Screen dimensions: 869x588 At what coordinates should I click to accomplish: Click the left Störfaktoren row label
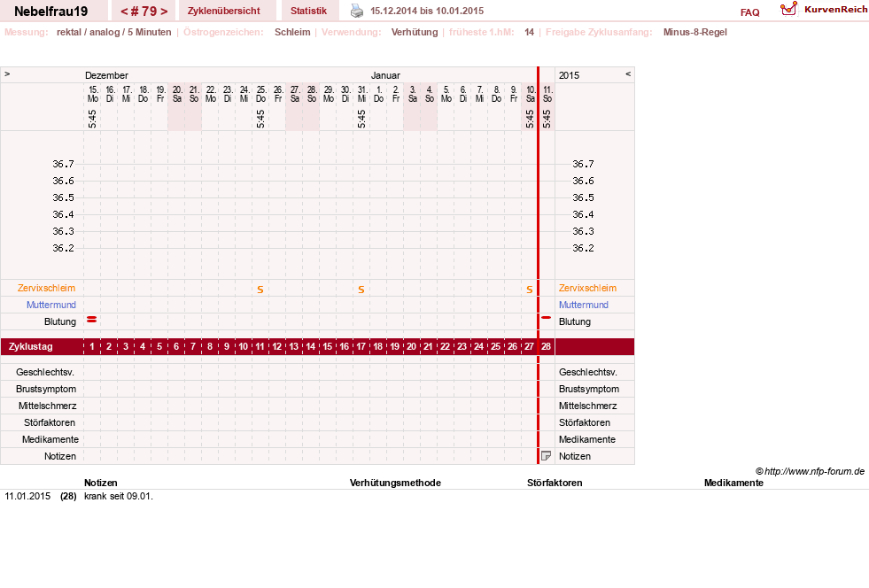pos(50,422)
